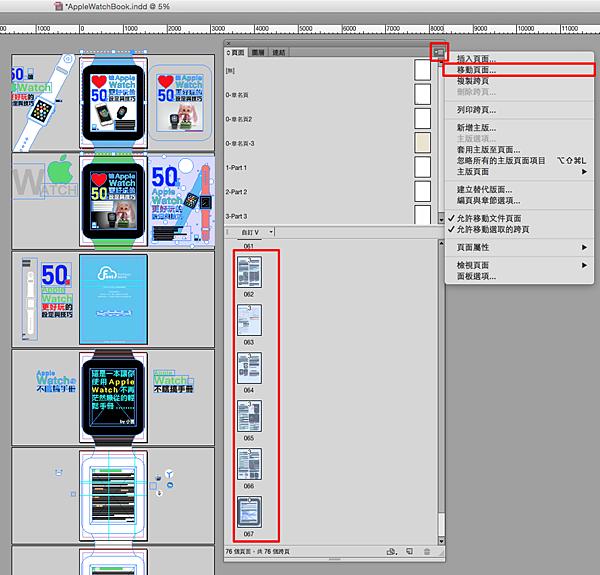Image resolution: width=600 pixels, height=575 pixels.
Task: Select page thumbnail 065
Action: click(249, 416)
